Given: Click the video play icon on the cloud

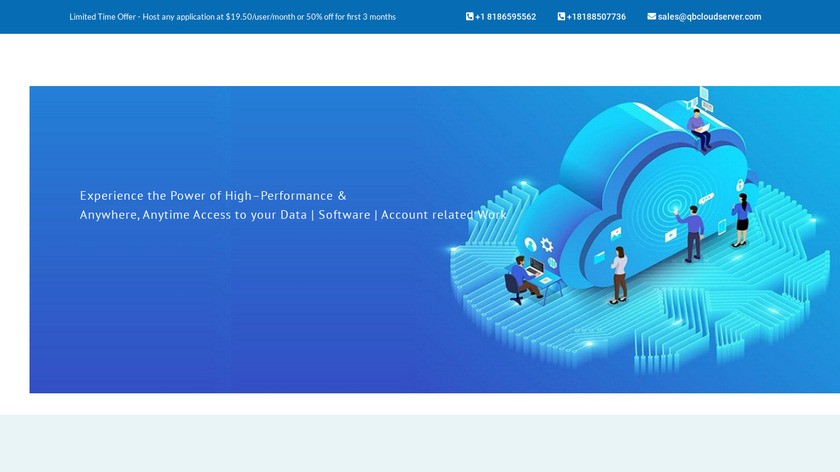Looking at the screenshot, I should pyautogui.click(x=670, y=235).
